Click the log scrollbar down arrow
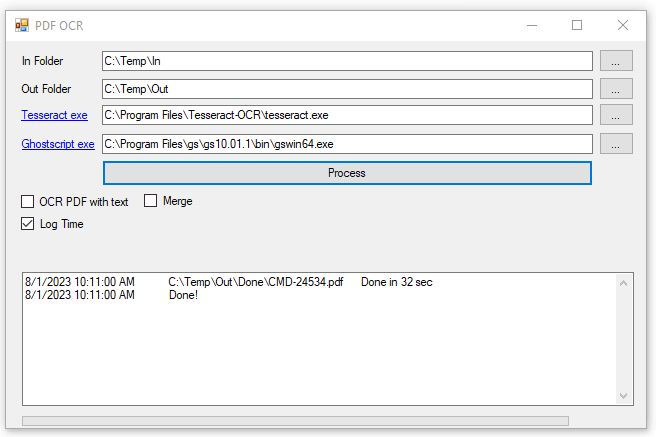 click(625, 396)
